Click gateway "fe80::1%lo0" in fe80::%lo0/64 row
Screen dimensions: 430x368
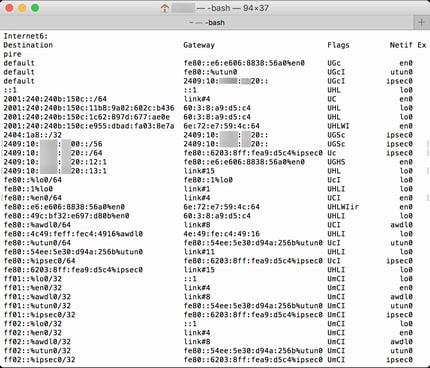coord(208,180)
